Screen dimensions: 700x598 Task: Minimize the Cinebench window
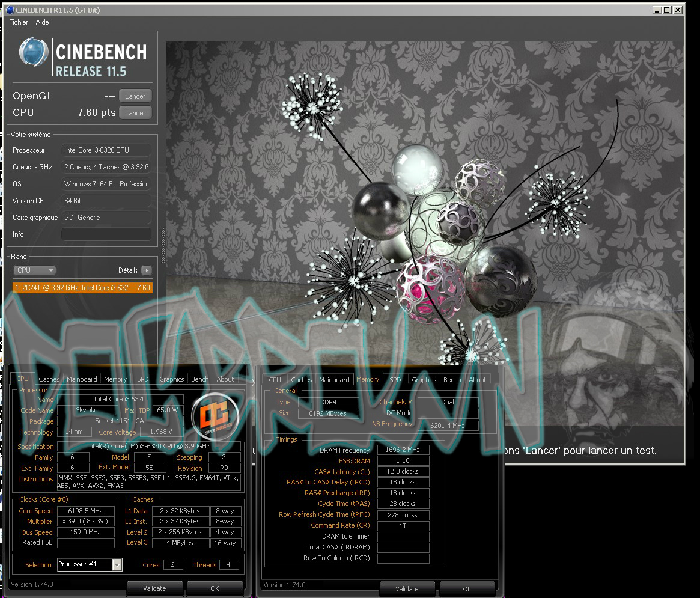click(x=657, y=10)
